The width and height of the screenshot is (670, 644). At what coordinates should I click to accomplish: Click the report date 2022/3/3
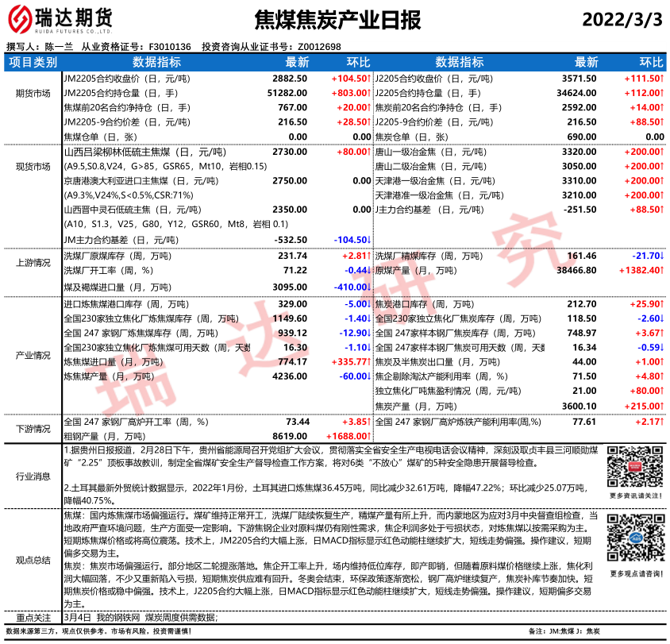pyautogui.click(x=622, y=20)
